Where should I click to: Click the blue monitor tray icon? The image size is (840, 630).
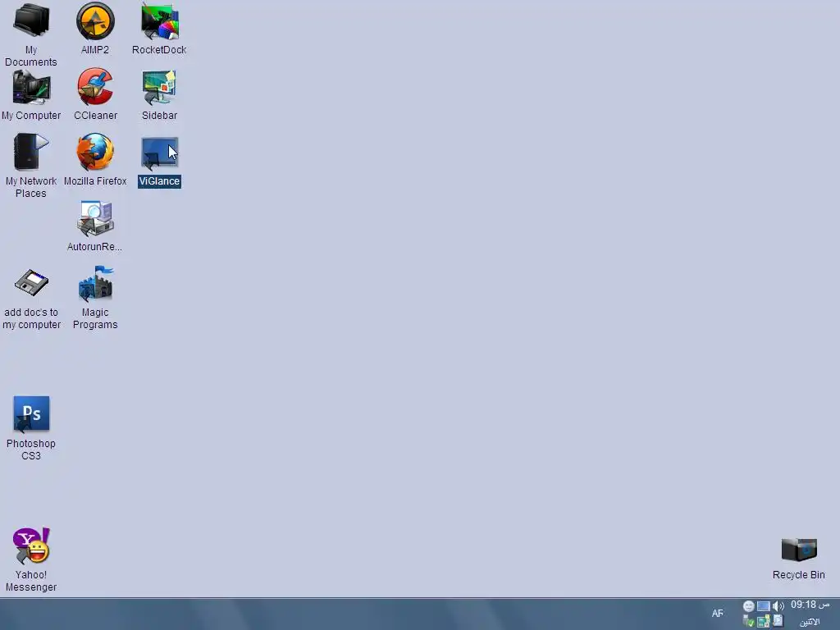(x=764, y=606)
